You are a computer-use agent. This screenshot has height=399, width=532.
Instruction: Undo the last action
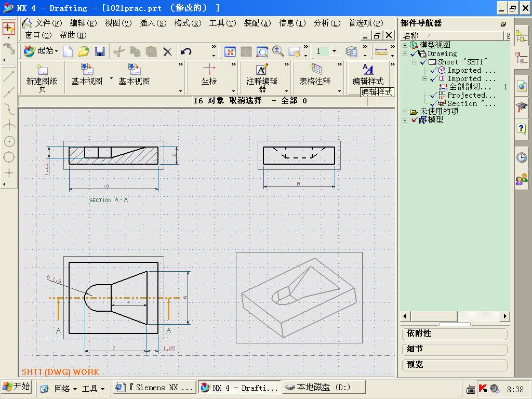click(186, 51)
